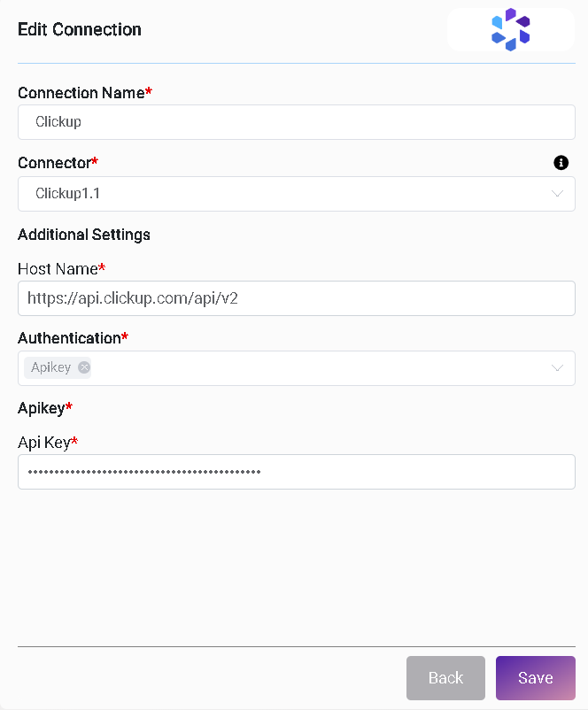This screenshot has width=588, height=710.
Task: Expand the Authentication dropdown arrow
Action: [558, 368]
